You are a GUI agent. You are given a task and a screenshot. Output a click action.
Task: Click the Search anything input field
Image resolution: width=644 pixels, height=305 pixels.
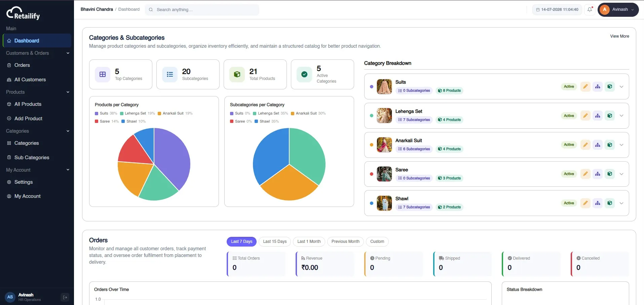(x=202, y=10)
